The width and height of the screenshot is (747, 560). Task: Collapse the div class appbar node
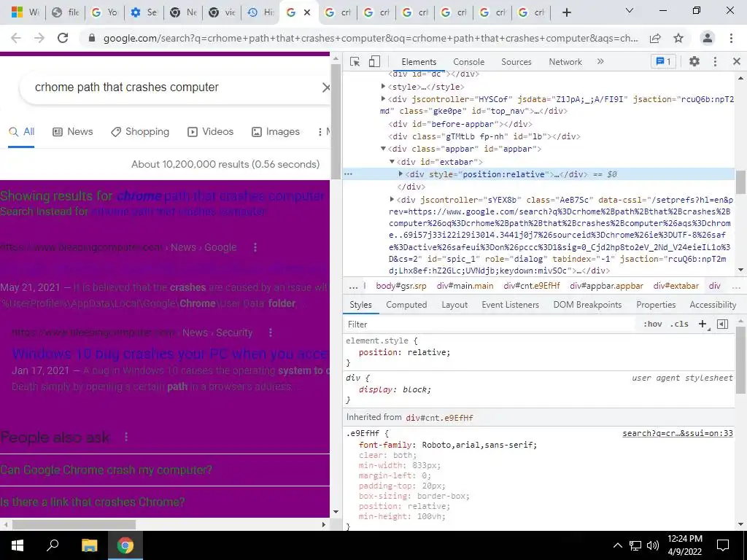[383, 149]
